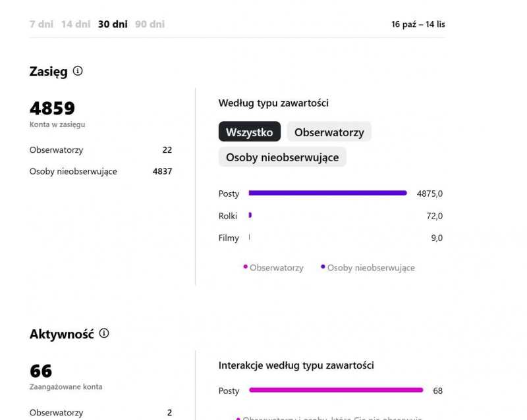The height and width of the screenshot is (420, 527).
Task: Select the Filmy row in reach chart
Action: pos(229,238)
